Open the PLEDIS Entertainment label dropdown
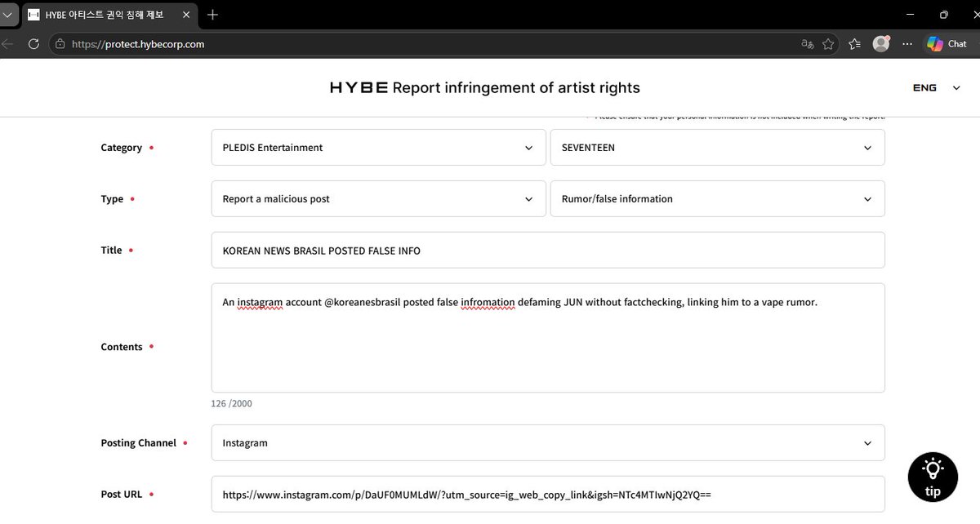980x524 pixels. coord(378,148)
